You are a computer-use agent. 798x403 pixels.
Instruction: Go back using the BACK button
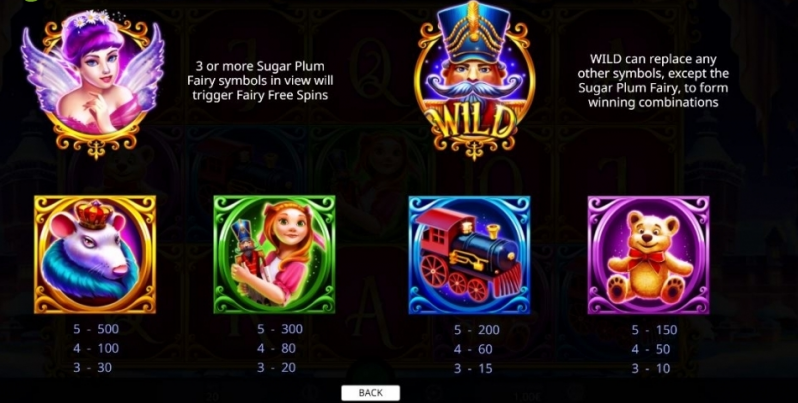370,392
